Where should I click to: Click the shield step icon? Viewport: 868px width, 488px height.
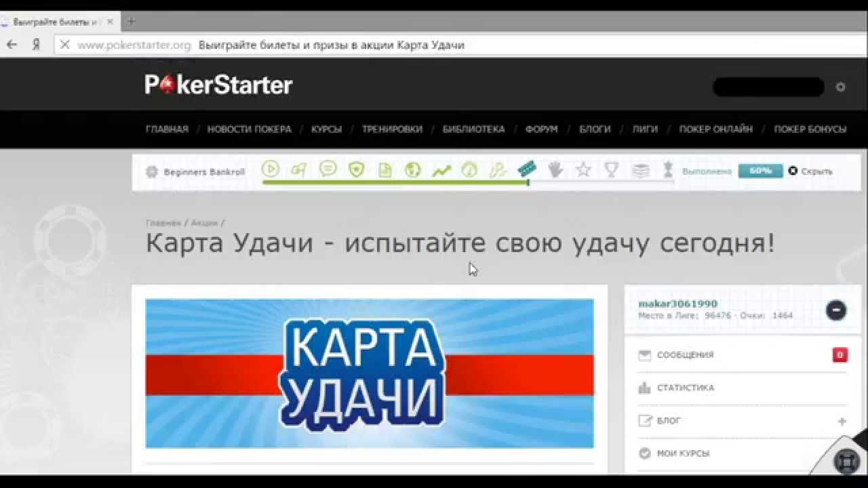(x=357, y=170)
